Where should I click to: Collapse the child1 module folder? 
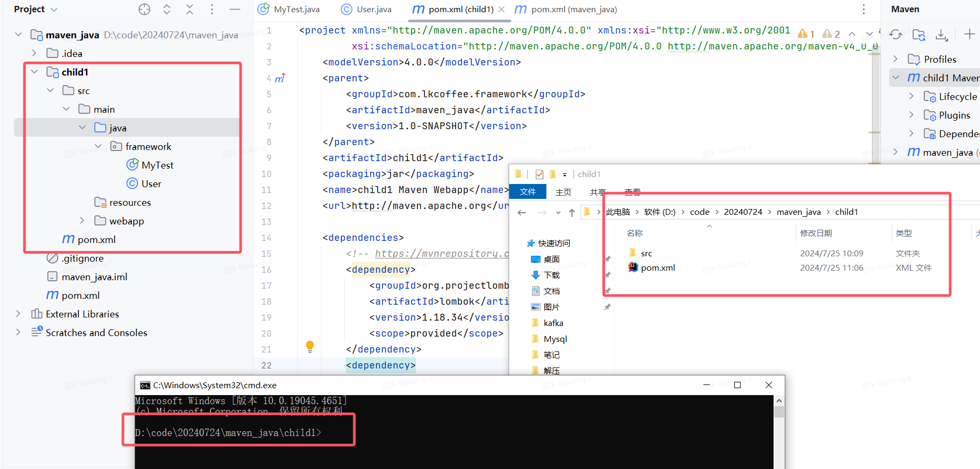tap(34, 72)
